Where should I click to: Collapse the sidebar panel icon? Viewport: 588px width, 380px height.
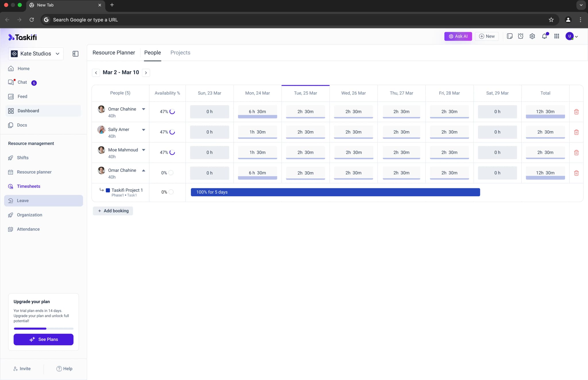tap(76, 54)
